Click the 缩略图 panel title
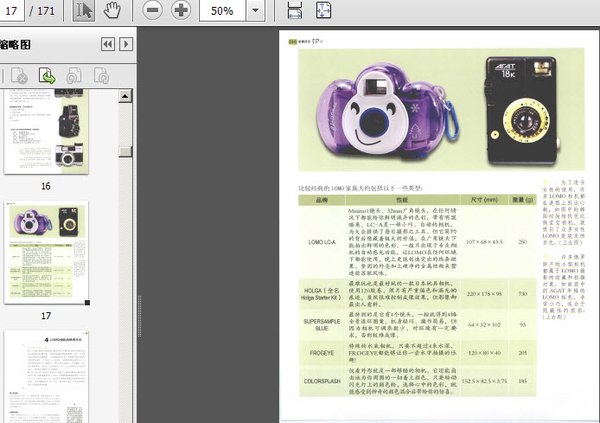 click(x=16, y=44)
